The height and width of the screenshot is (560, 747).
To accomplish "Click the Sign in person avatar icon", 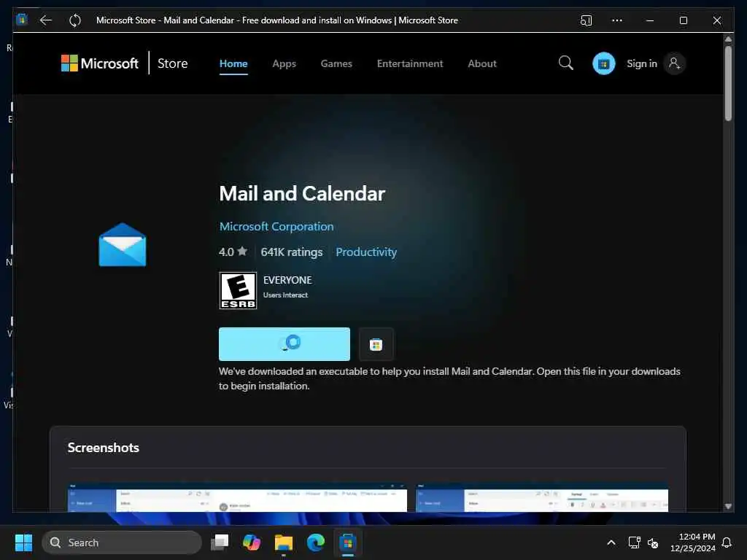I will (x=674, y=63).
